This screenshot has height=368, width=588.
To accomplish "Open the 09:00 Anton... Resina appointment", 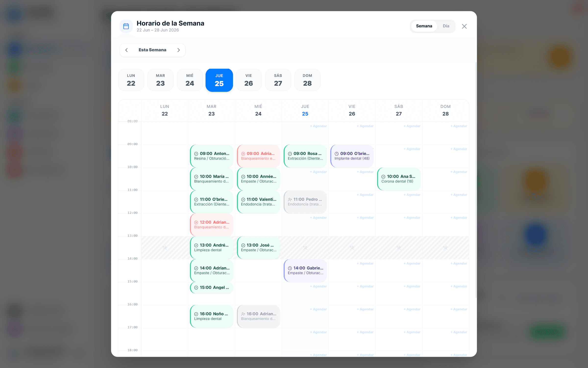I will (x=212, y=156).
